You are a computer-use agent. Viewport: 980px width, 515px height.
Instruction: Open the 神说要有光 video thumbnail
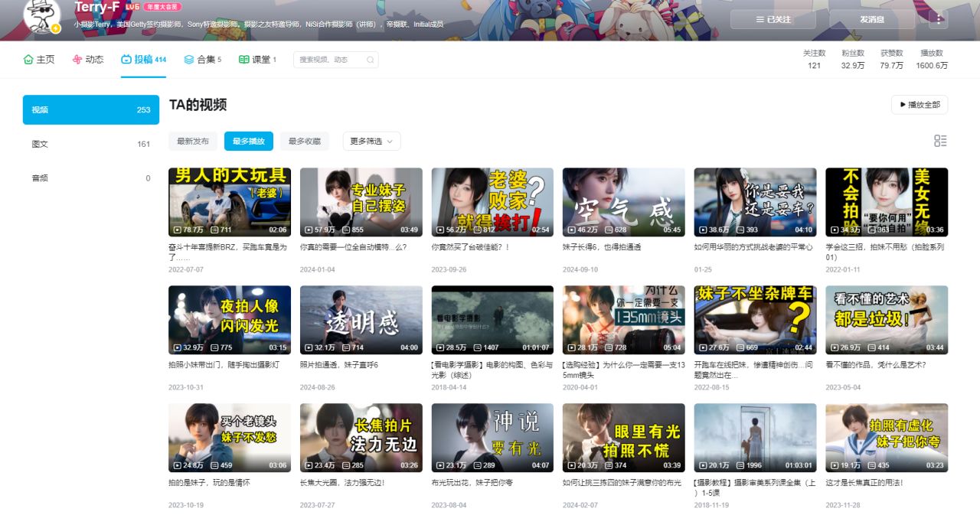[492, 438]
